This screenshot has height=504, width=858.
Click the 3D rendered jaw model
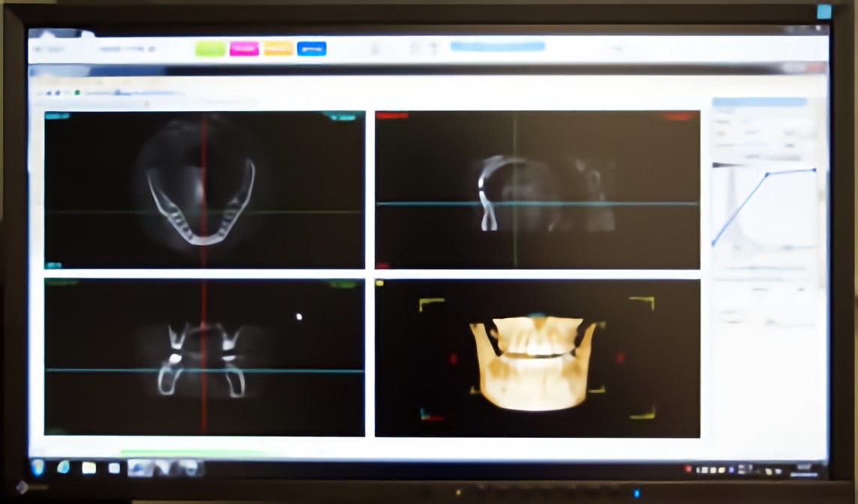coord(532,364)
